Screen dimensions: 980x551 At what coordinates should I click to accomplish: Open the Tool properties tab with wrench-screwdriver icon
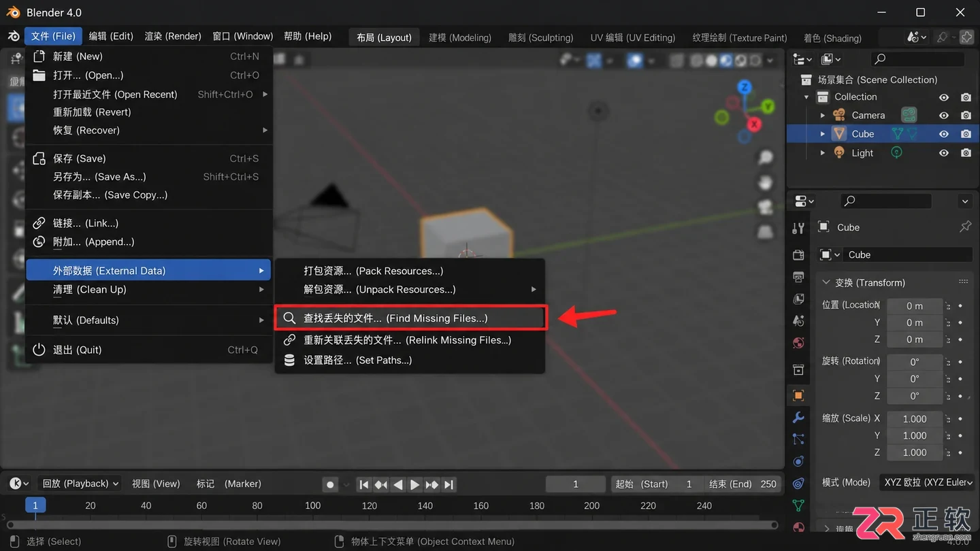(799, 228)
